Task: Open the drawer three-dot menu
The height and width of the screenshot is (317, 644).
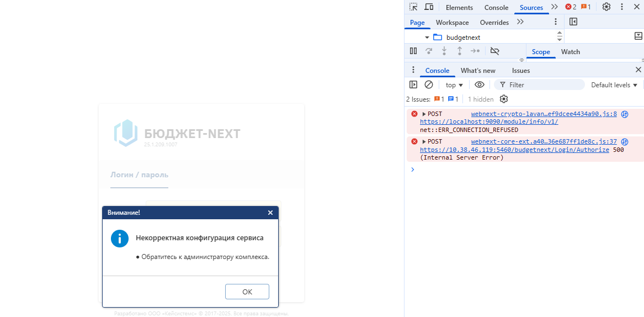Action: pyautogui.click(x=413, y=70)
